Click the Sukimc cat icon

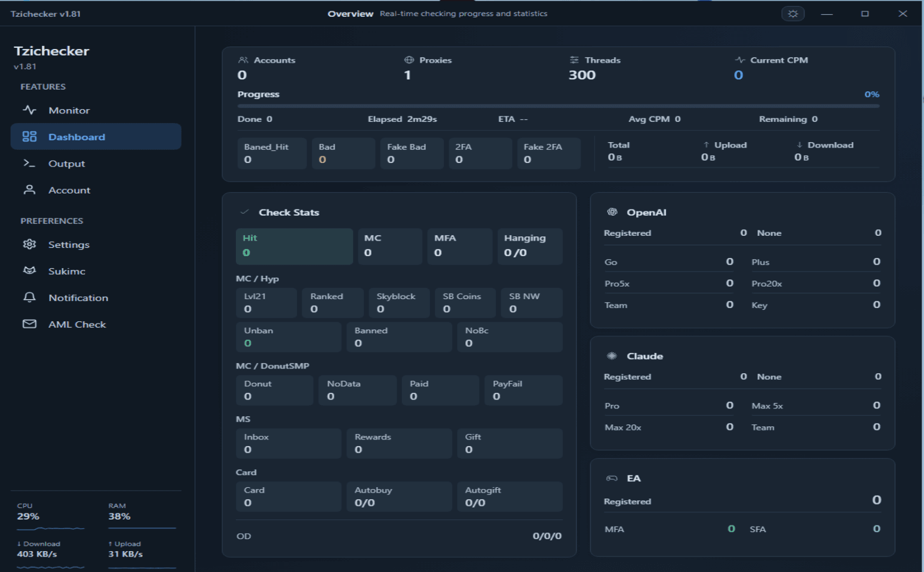[29, 270]
